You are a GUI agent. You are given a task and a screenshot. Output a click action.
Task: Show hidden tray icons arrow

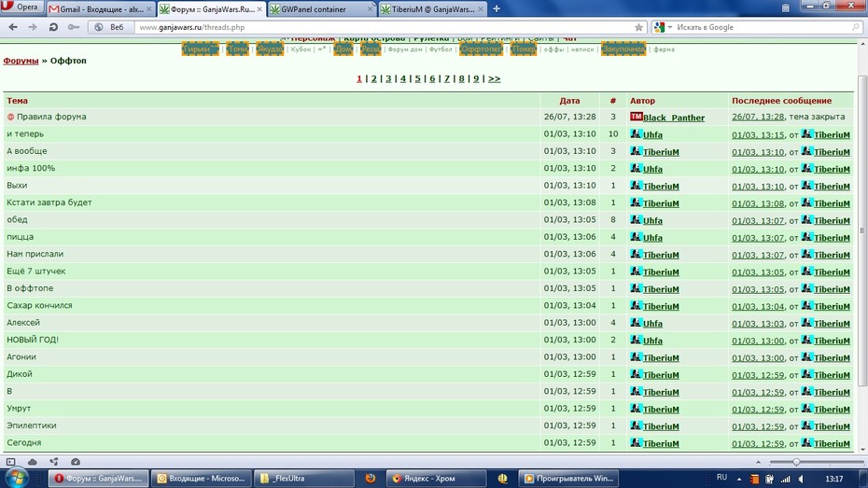pyautogui.click(x=739, y=480)
